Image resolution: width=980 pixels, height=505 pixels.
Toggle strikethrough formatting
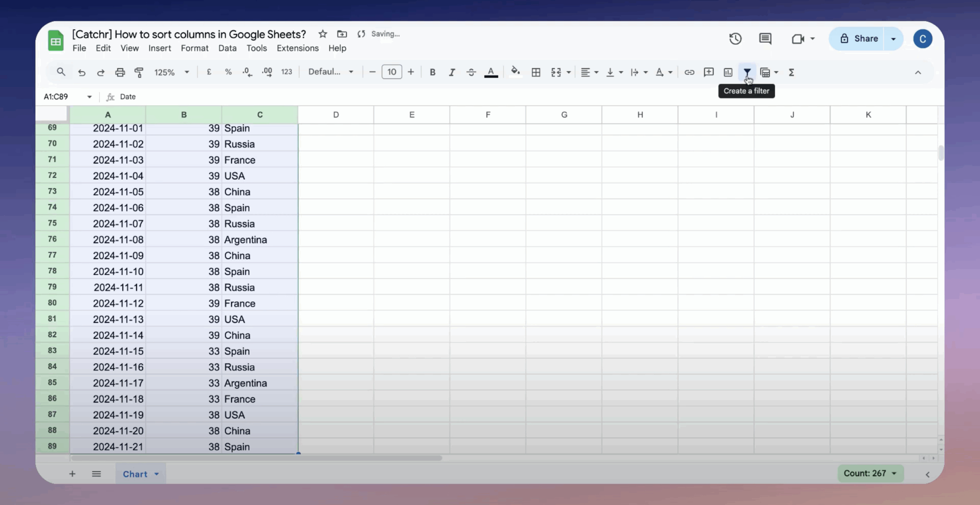[471, 72]
